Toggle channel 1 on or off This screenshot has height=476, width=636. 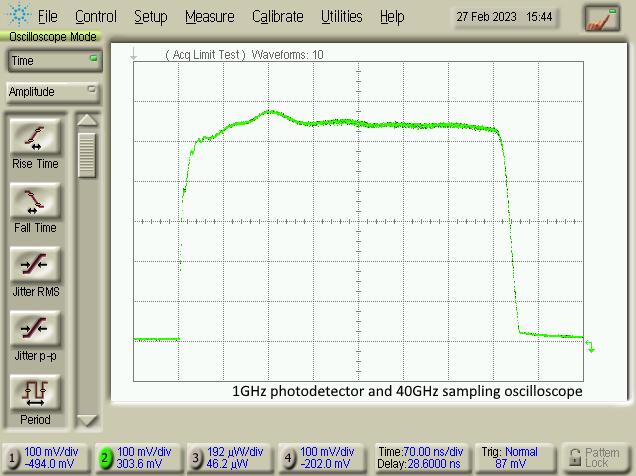pos(13,458)
